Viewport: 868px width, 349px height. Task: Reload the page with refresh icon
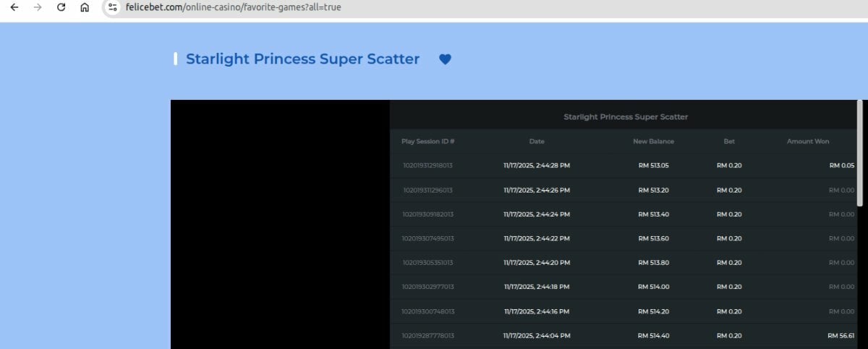tap(61, 7)
